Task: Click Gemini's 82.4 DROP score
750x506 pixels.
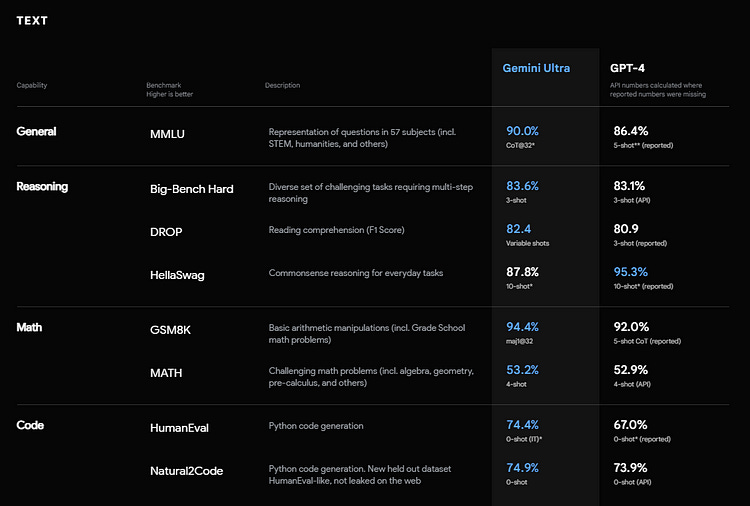Action: [518, 229]
